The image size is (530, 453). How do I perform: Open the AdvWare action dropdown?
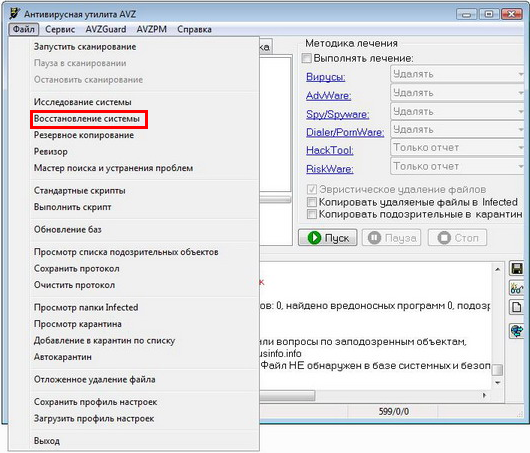(x=458, y=93)
